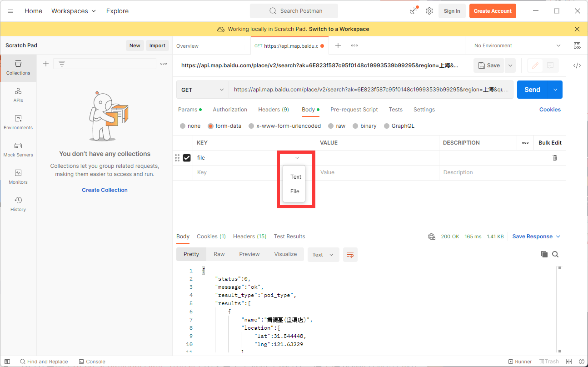Select the raw body type
The width and height of the screenshot is (588, 367).
click(x=331, y=126)
